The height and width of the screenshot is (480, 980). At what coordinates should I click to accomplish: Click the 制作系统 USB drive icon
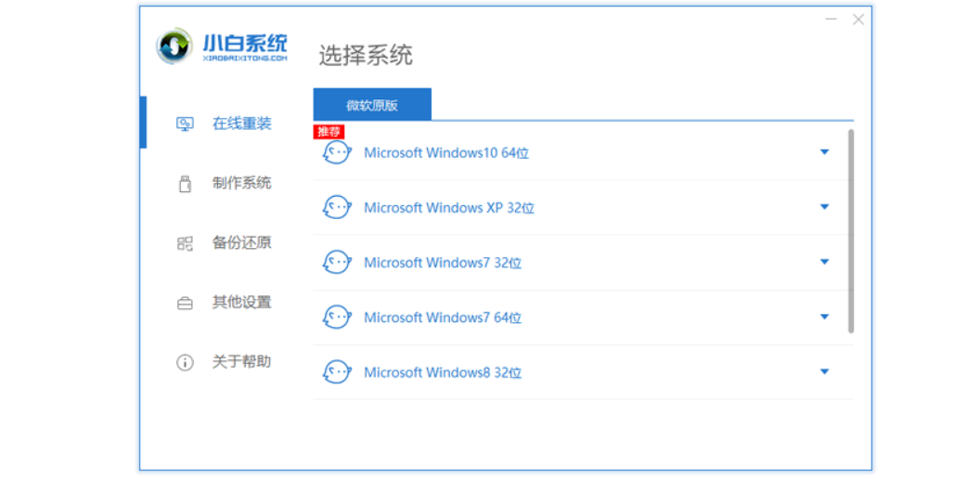point(185,184)
